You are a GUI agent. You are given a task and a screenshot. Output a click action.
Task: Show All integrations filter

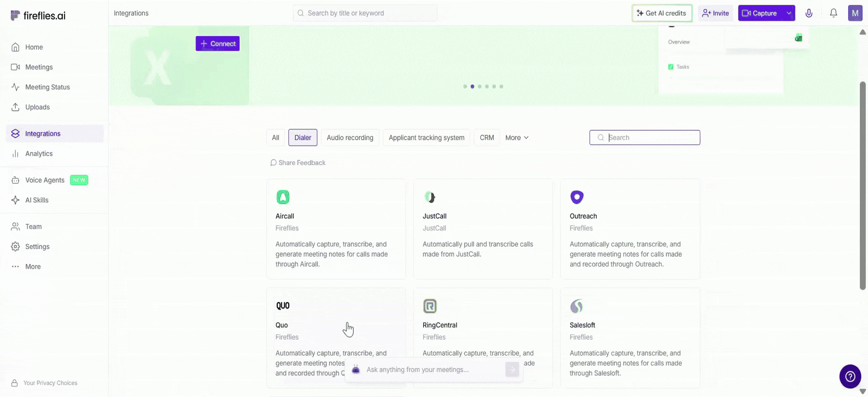pyautogui.click(x=275, y=137)
